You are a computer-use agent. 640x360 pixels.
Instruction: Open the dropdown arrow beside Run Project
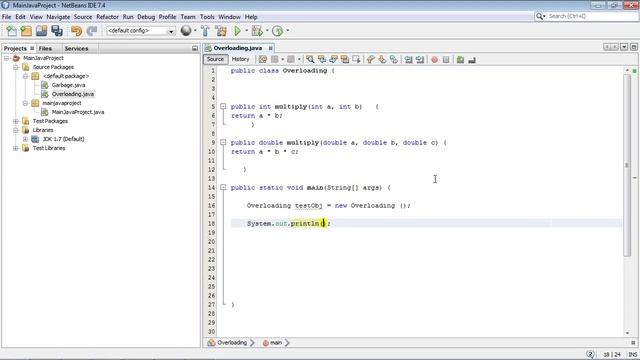tap(247, 31)
